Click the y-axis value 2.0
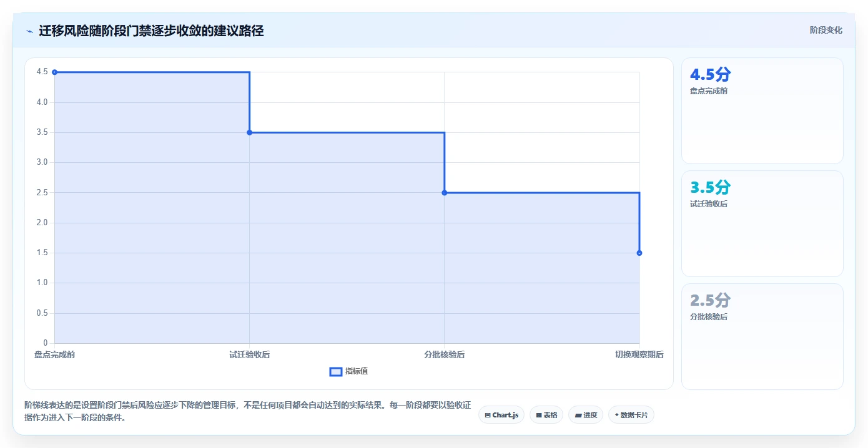The height and width of the screenshot is (448, 868). point(42,223)
